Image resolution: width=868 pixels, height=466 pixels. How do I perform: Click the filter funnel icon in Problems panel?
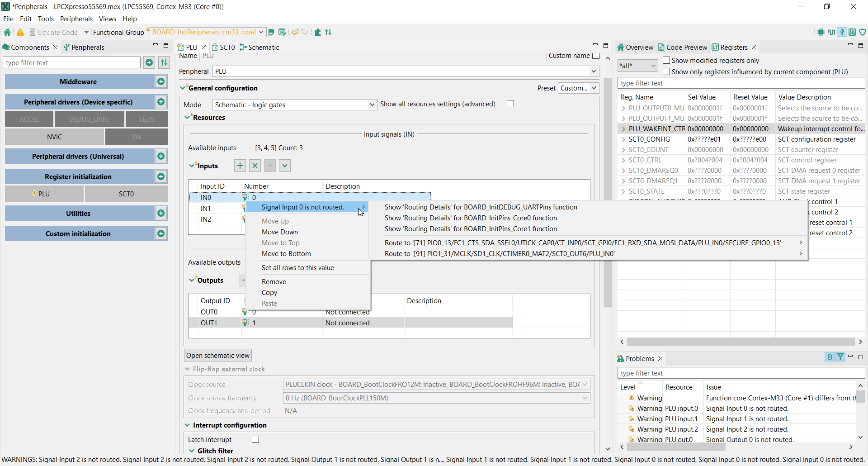[x=840, y=357]
